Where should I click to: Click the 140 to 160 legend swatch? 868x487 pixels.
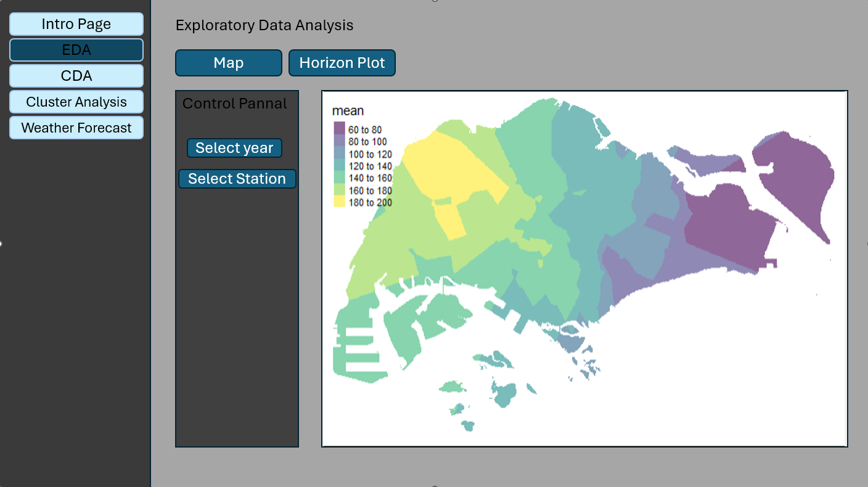(339, 178)
